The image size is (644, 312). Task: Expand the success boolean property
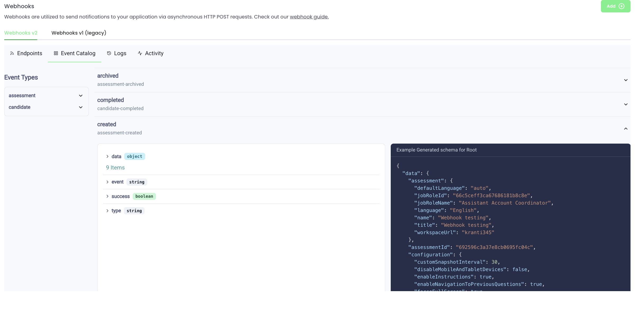107,196
